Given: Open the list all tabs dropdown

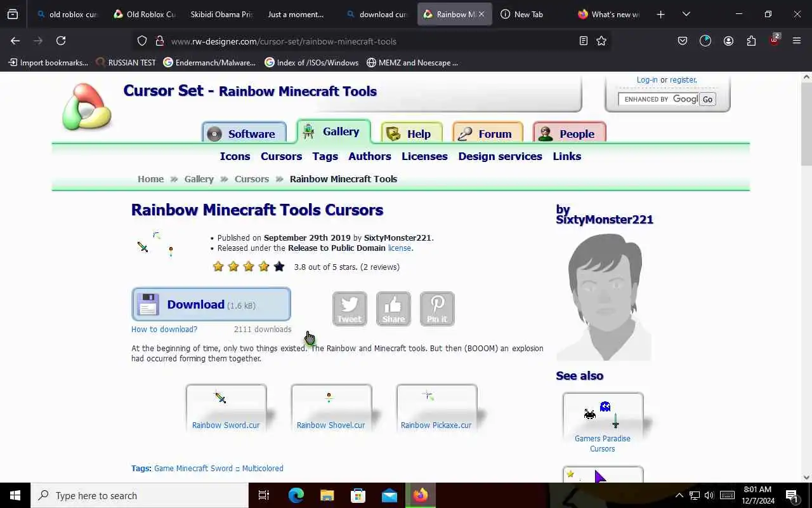Looking at the screenshot, I should (x=686, y=14).
